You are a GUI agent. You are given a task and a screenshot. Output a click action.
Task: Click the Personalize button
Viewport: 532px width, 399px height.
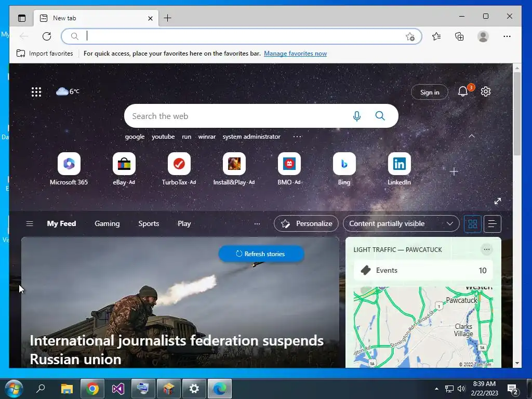(306, 223)
